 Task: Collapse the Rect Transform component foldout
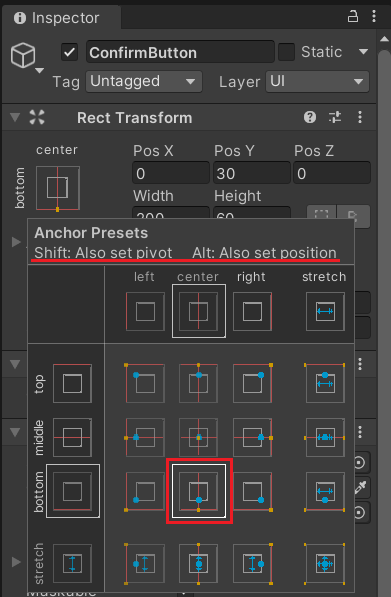15,117
